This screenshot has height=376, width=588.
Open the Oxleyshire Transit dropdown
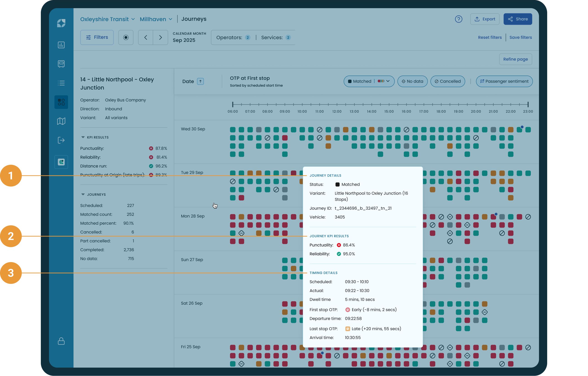108,19
